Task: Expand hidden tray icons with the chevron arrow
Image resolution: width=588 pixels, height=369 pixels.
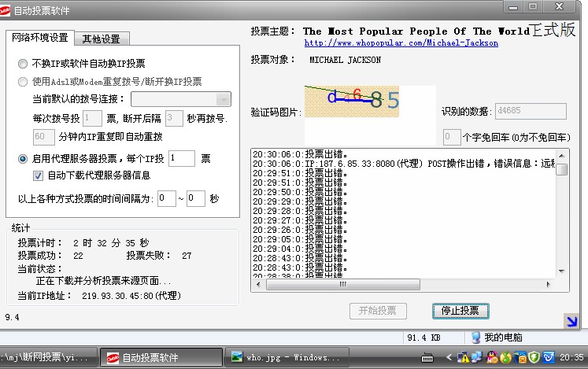Action: (x=449, y=357)
